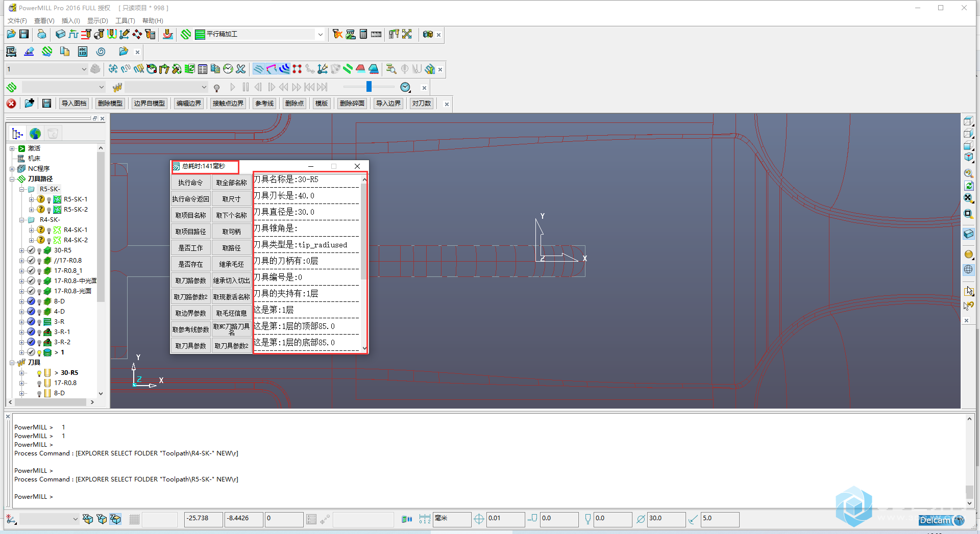Expand the NC程序 tree node
The image size is (980, 534).
12,169
